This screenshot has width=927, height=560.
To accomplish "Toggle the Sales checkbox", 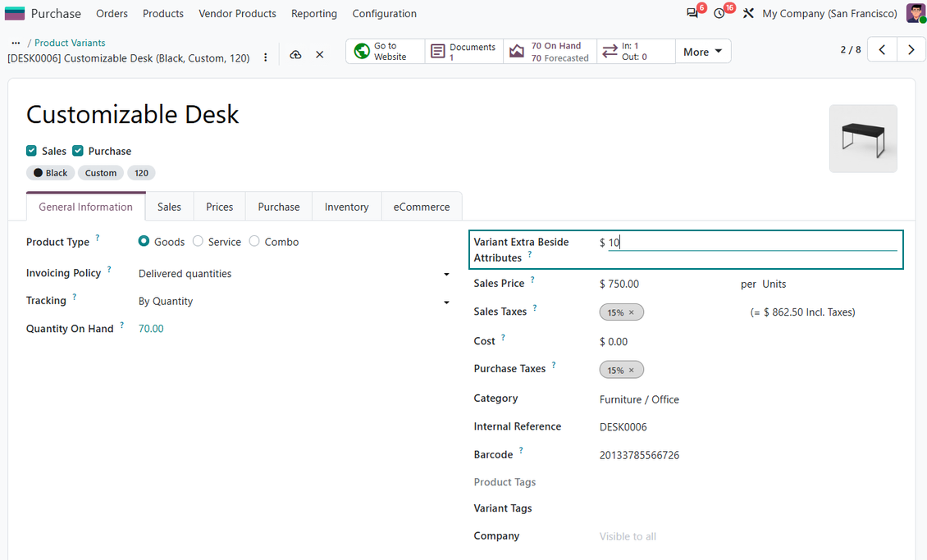I will (x=31, y=151).
